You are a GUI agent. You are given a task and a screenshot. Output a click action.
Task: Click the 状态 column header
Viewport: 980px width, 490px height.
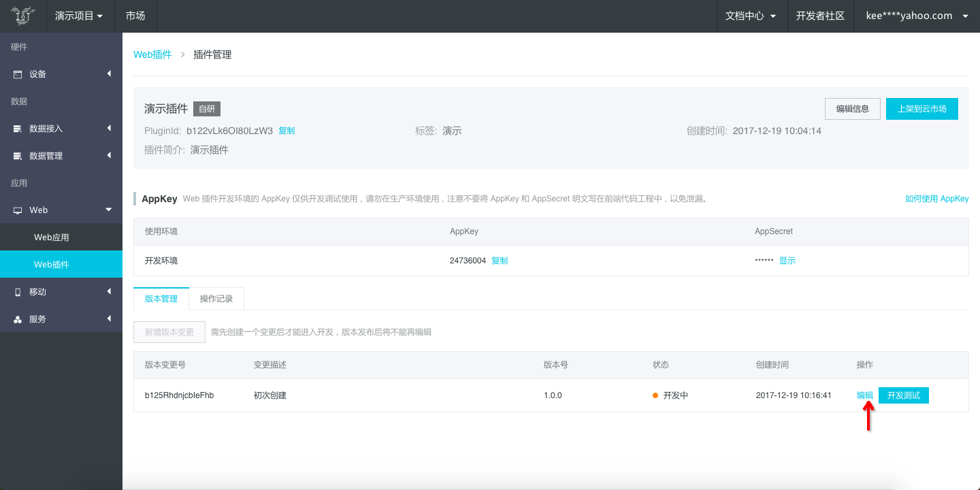coord(661,365)
